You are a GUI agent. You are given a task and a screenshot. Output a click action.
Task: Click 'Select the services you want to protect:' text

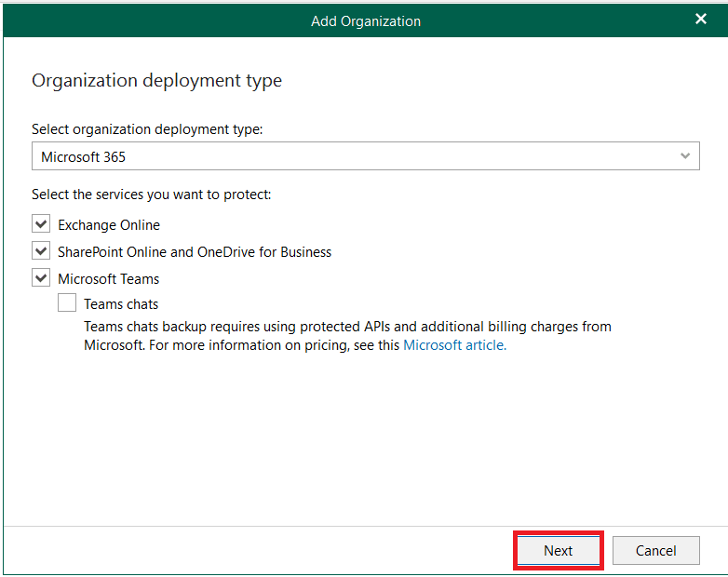(x=152, y=195)
